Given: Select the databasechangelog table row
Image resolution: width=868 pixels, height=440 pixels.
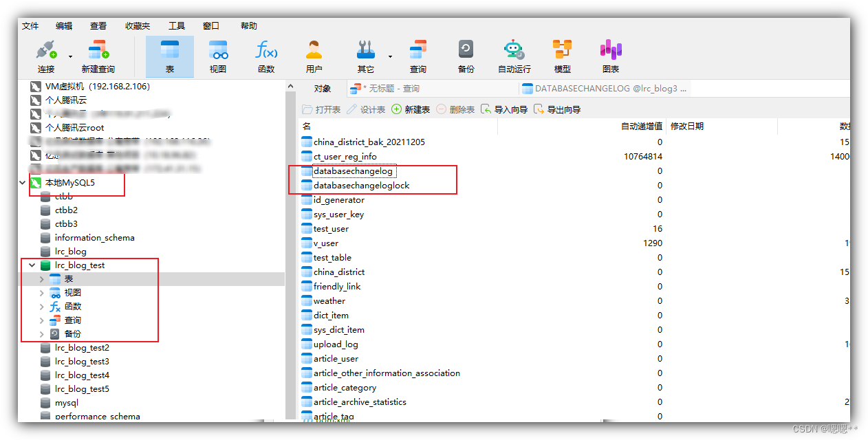Looking at the screenshot, I should click(x=353, y=171).
